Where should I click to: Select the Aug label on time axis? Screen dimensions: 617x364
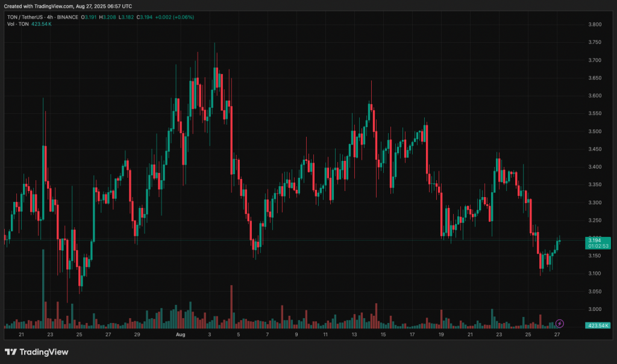181,334
